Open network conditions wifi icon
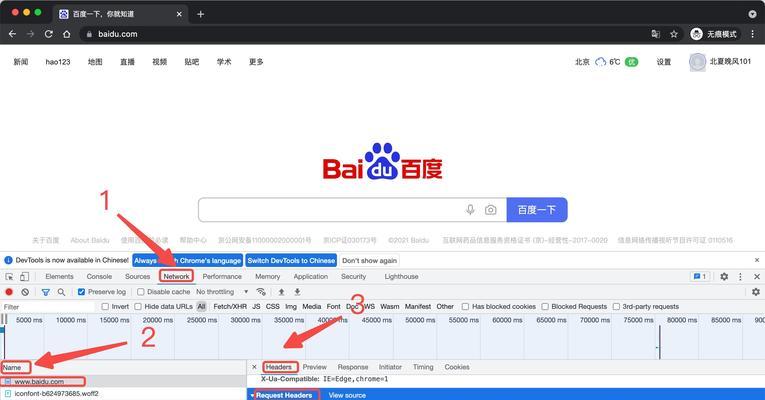The height and width of the screenshot is (400, 765). click(x=261, y=292)
